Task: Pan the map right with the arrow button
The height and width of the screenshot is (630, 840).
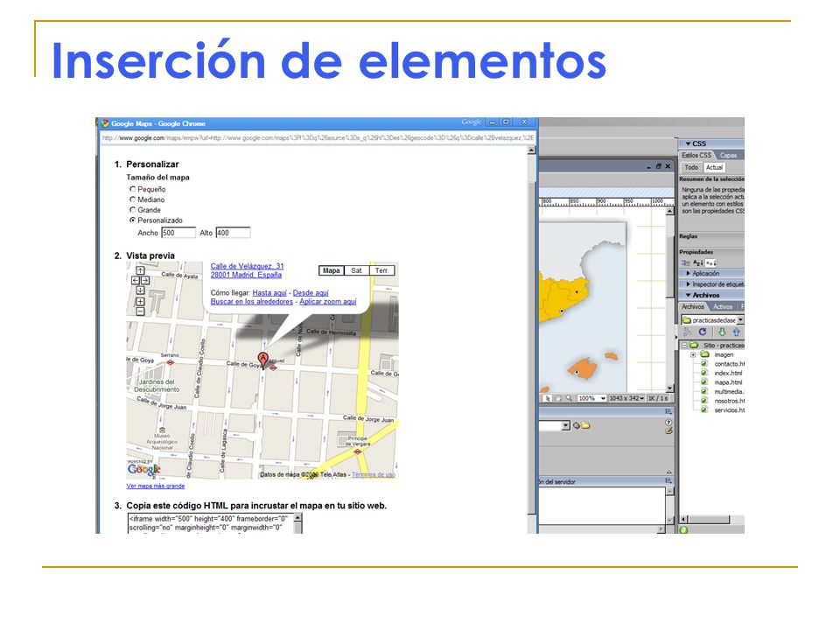Action: (144, 280)
